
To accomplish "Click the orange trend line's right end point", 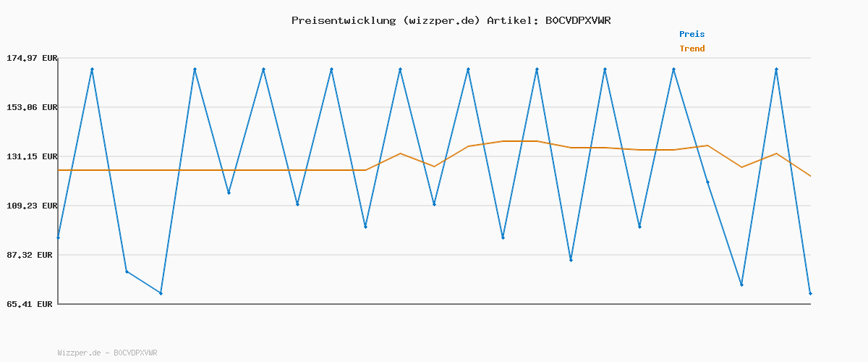I will click(810, 176).
